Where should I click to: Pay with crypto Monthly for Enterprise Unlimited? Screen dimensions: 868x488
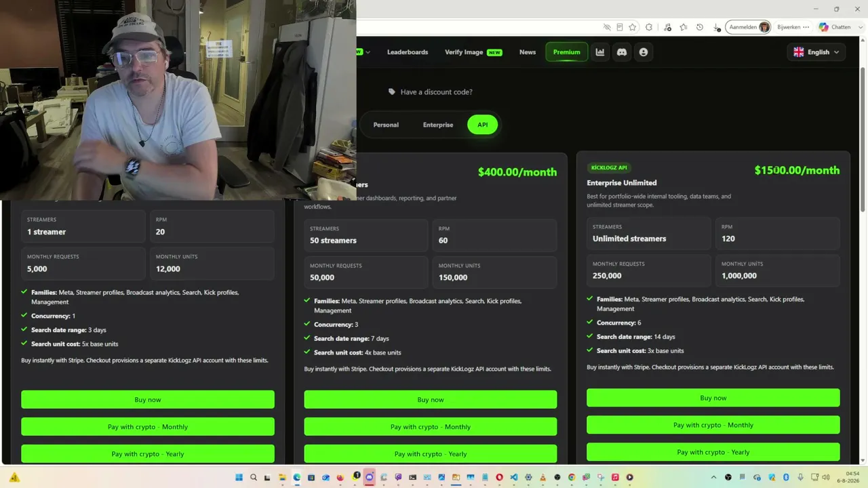(713, 425)
